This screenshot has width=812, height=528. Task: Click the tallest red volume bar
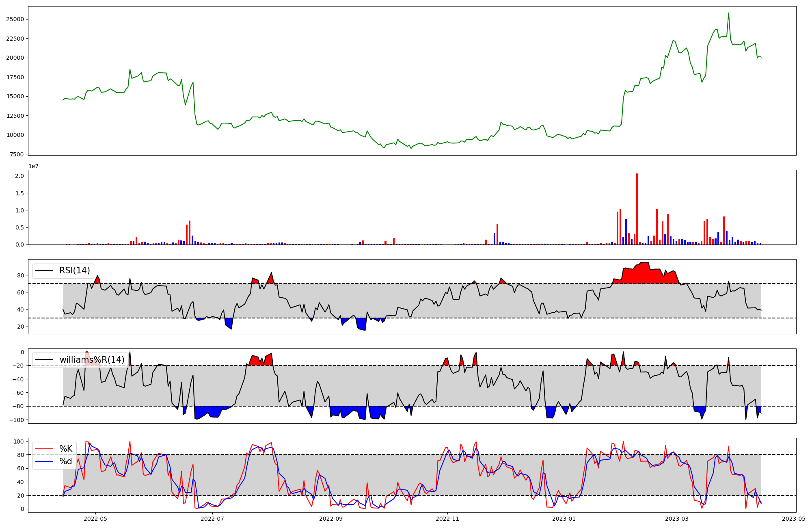pyautogui.click(x=637, y=209)
